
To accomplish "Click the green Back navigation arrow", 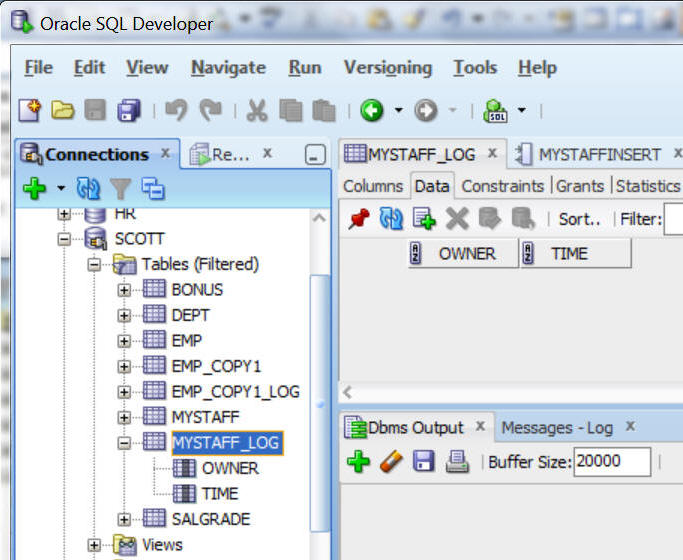I will click(x=372, y=110).
